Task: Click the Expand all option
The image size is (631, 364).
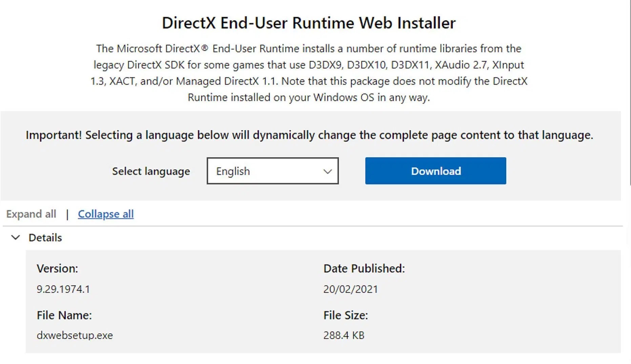Action: tap(31, 214)
